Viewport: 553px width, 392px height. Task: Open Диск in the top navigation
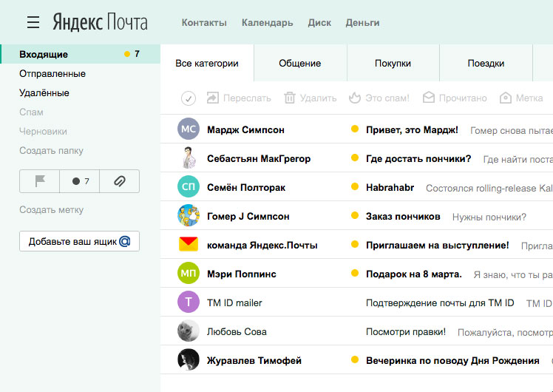(319, 23)
